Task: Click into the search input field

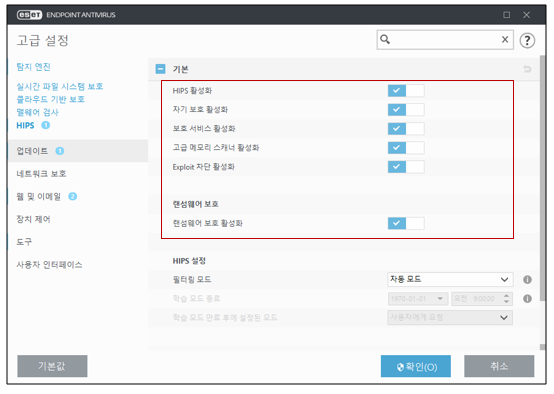Action: click(444, 40)
